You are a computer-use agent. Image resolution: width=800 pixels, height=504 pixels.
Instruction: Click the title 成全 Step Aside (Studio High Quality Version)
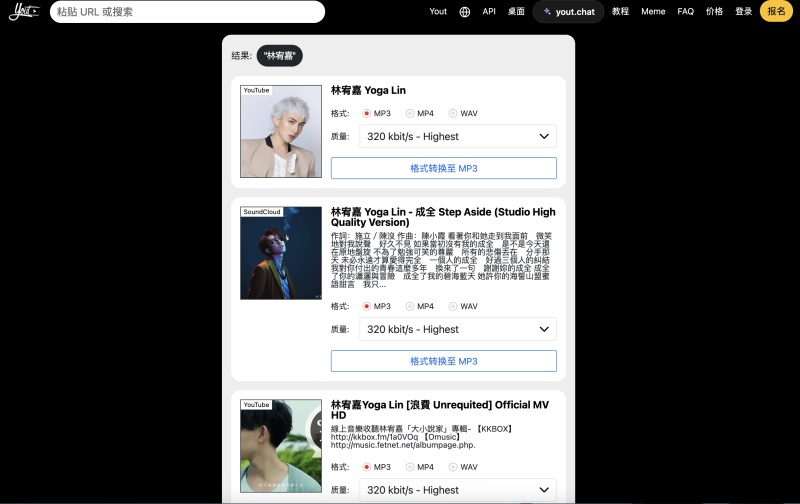443,217
